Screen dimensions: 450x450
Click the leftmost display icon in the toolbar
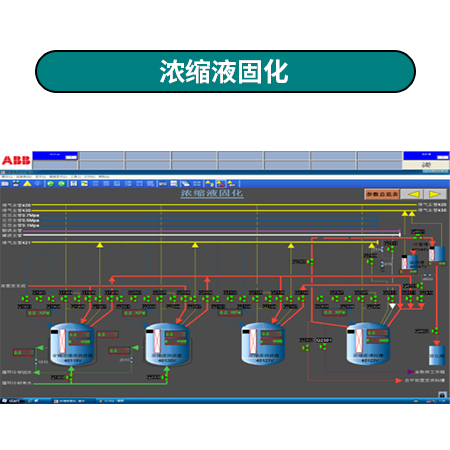5,184
